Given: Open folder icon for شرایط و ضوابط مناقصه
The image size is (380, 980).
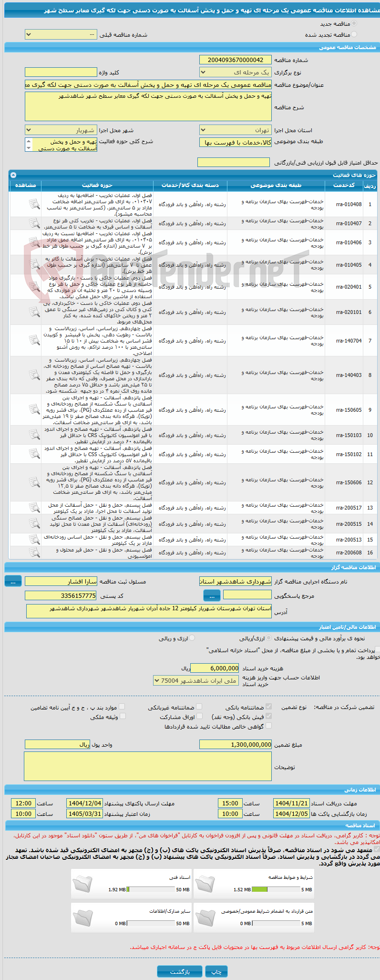Looking at the screenshot, I should pos(205,884).
